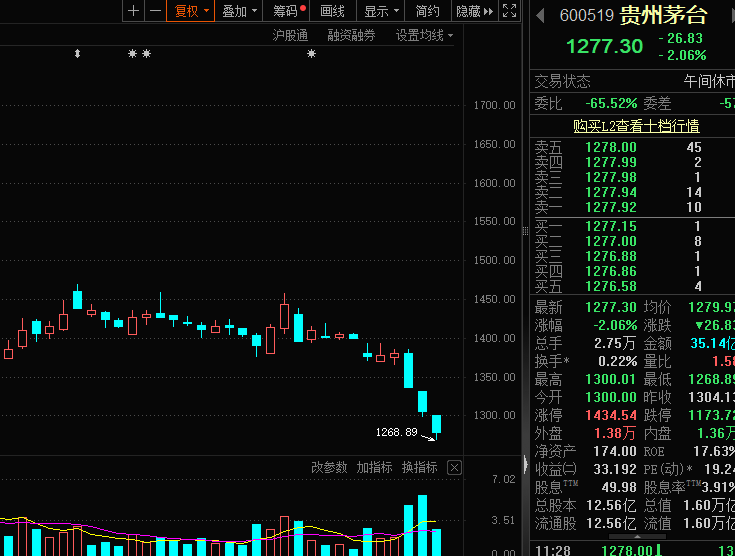
Task: Click 卖三 price 1277.98
Action: 611,177
